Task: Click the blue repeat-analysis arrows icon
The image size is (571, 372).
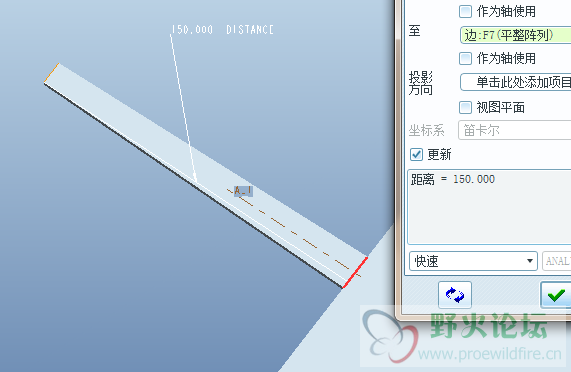Action: 455,294
